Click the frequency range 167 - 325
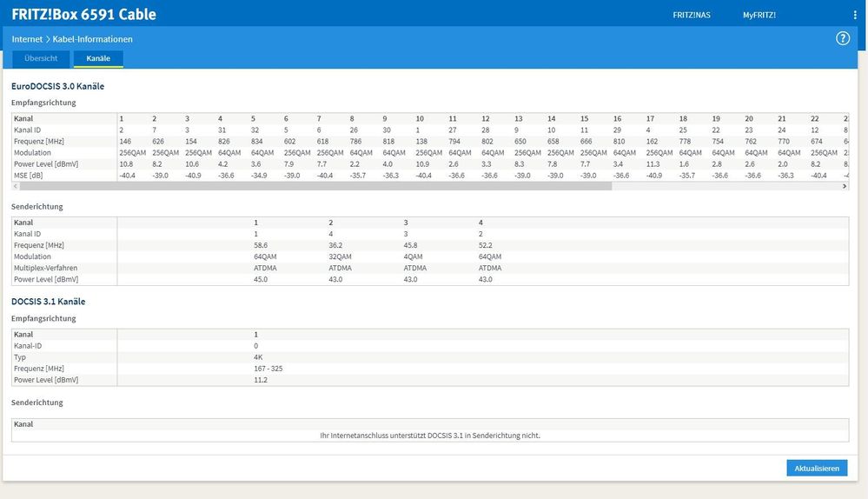 (268, 369)
